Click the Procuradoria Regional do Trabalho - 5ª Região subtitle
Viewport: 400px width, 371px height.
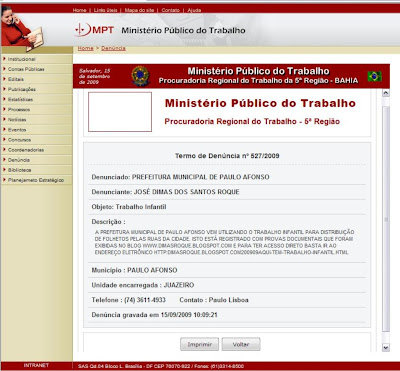(252, 121)
